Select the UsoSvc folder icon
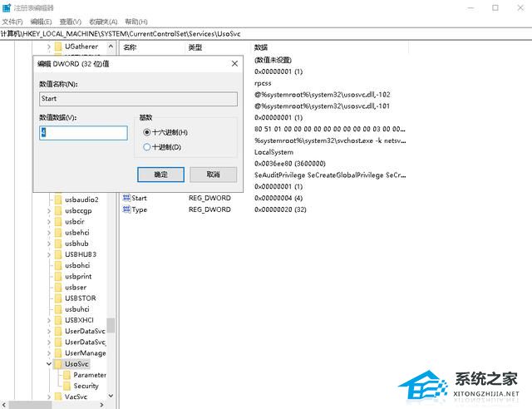The image size is (532, 409). pos(58,364)
